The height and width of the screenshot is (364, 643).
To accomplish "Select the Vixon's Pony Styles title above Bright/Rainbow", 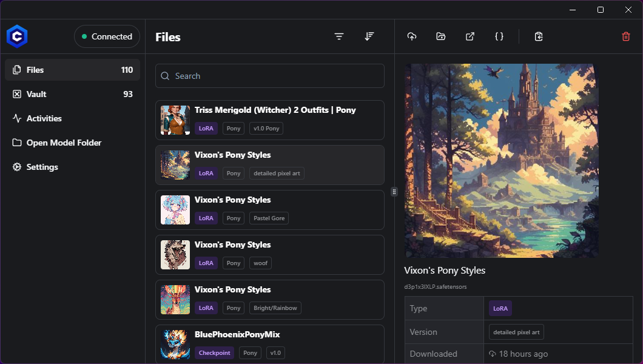I will pos(232,289).
